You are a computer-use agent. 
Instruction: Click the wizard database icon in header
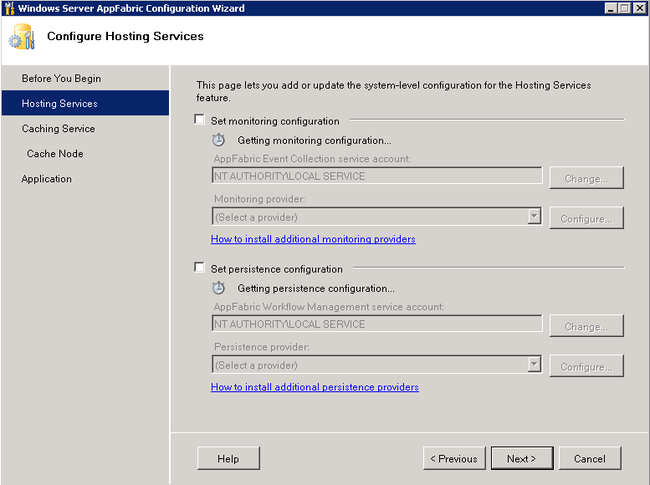pyautogui.click(x=22, y=37)
